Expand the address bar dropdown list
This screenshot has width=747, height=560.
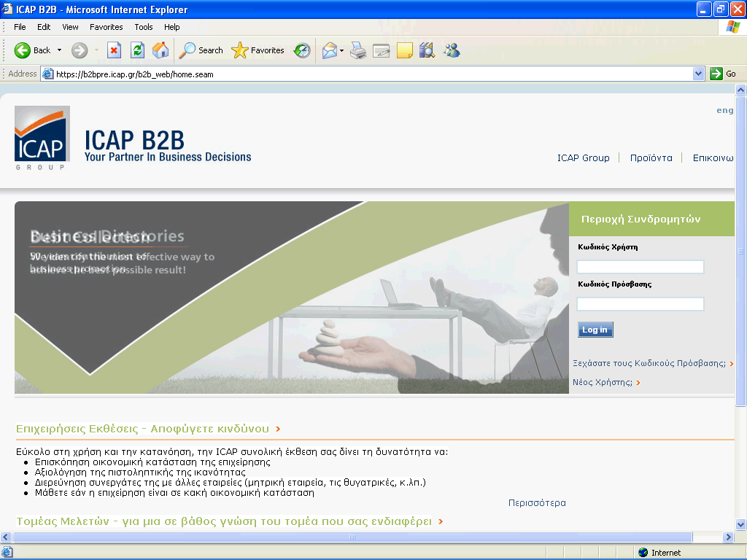[x=698, y=74]
